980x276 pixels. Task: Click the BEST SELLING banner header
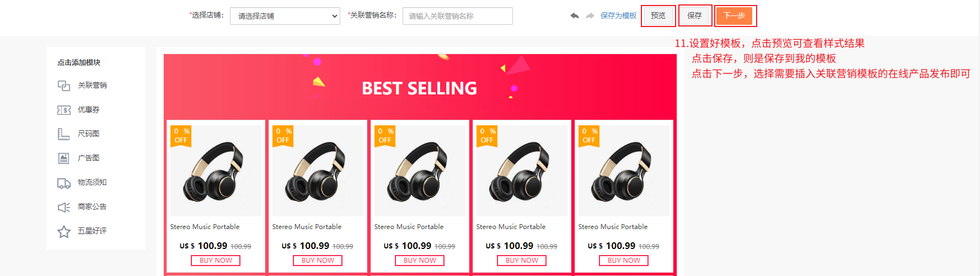point(420,88)
